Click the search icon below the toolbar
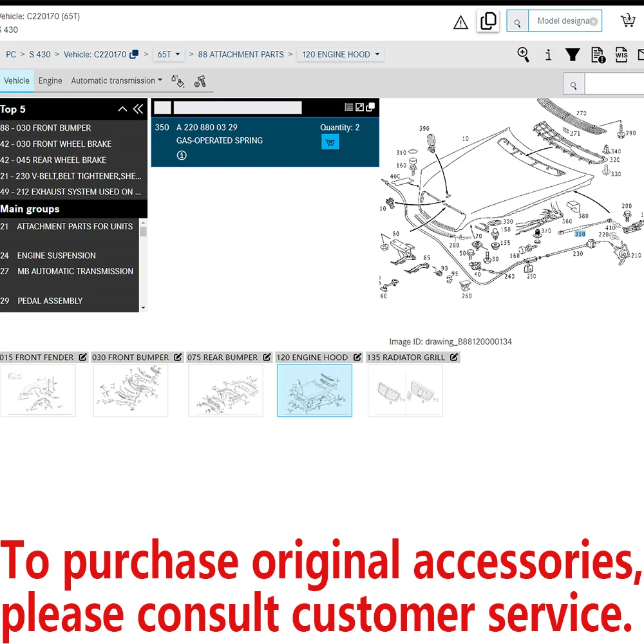Screen dimensions: 644x644 (573, 85)
